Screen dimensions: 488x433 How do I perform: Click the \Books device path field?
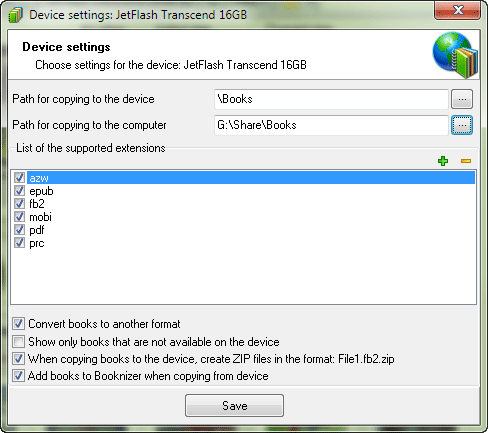point(331,99)
